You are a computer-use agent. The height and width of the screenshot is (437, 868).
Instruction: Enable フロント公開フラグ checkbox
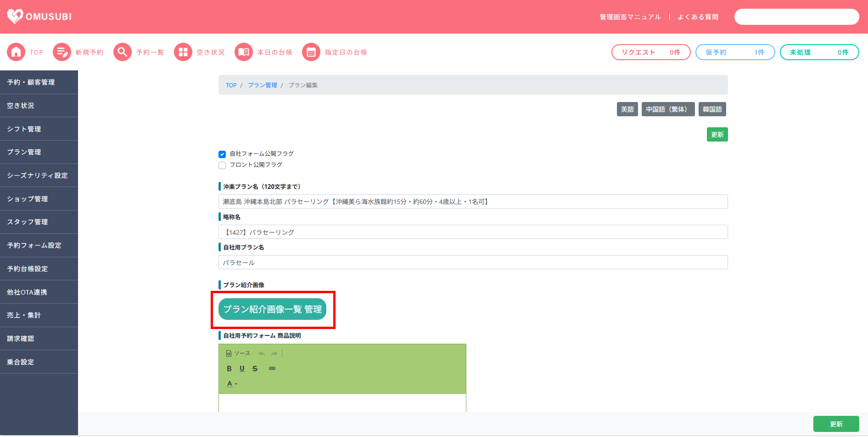(222, 165)
